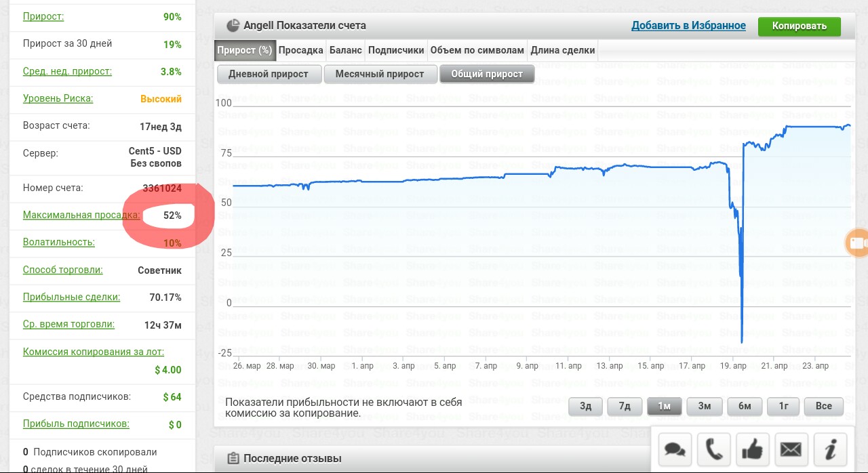The image size is (868, 473).
Task: Switch to the Баланс tab
Action: point(346,50)
